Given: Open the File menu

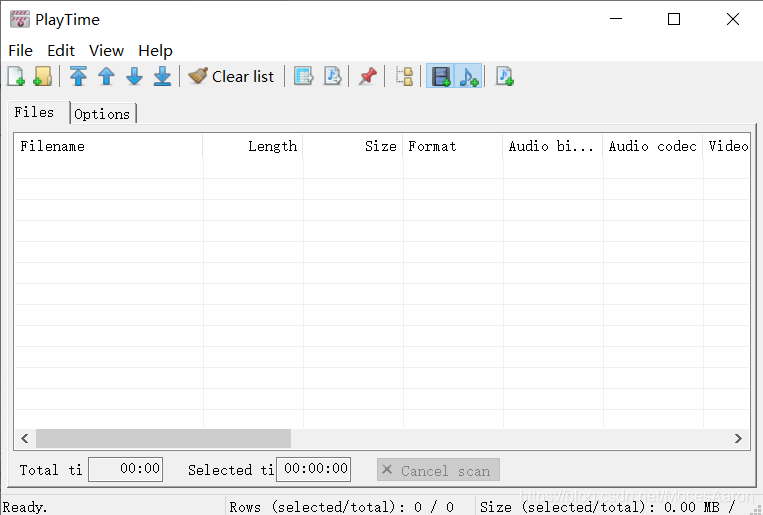Looking at the screenshot, I should click(x=20, y=51).
